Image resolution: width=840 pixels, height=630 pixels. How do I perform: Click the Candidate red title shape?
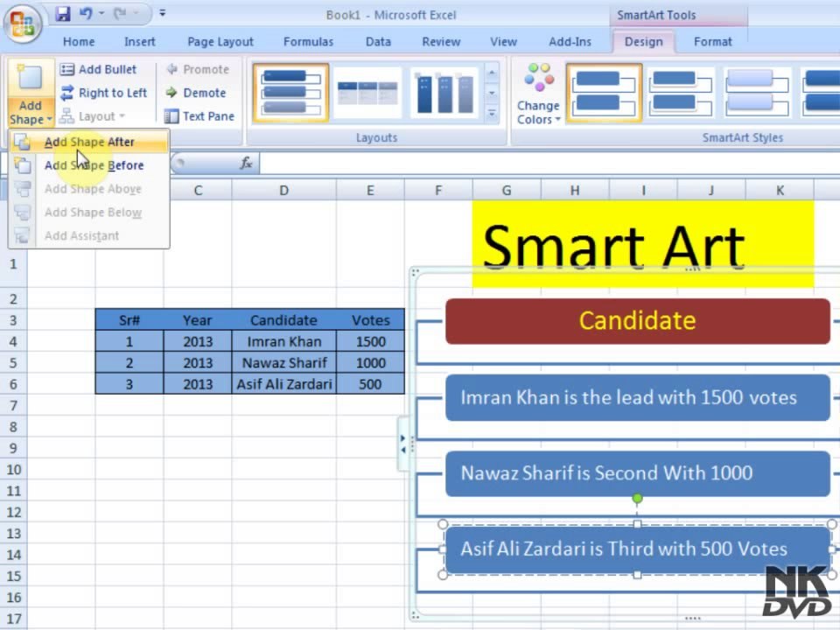tap(638, 321)
